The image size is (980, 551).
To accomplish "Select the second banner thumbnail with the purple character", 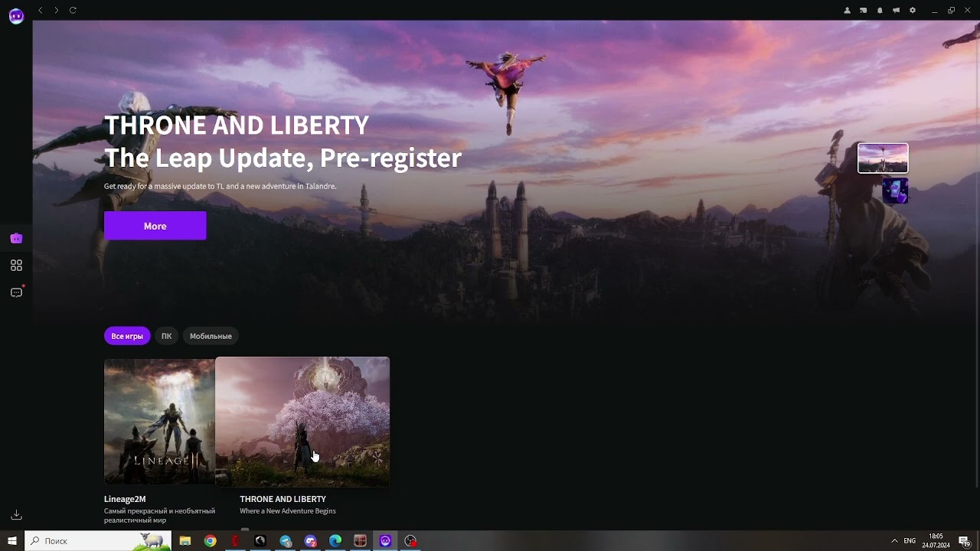I will [895, 191].
